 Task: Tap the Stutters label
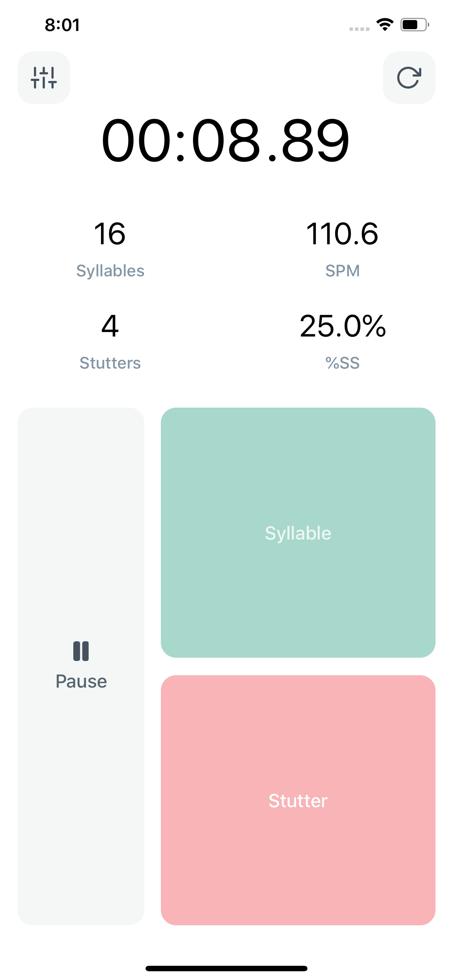tap(110, 363)
